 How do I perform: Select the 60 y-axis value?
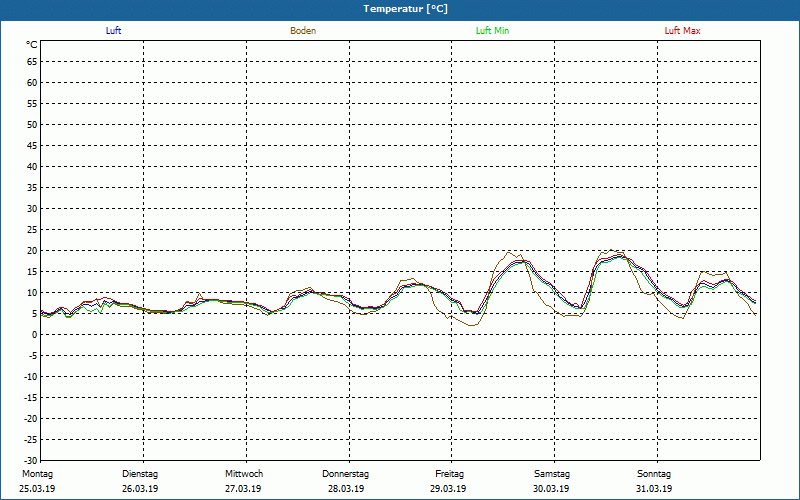[x=32, y=83]
